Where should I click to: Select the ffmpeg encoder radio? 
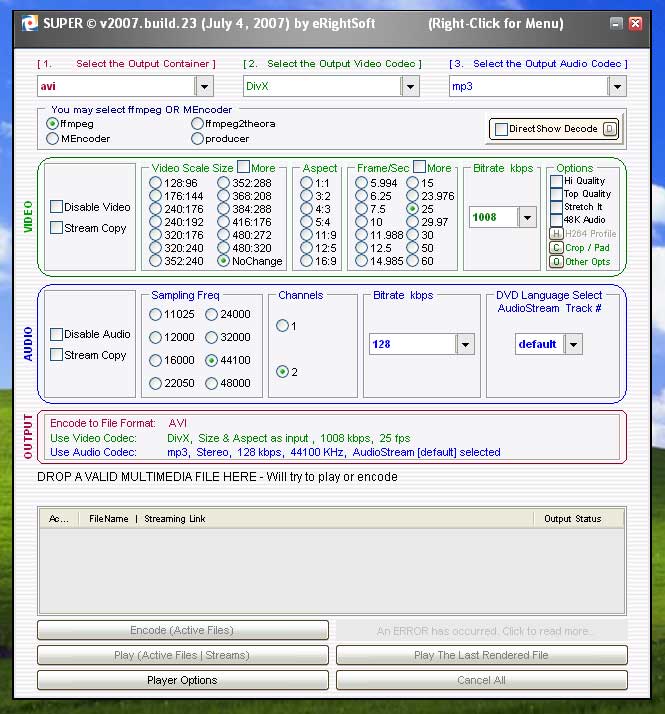tap(52, 123)
